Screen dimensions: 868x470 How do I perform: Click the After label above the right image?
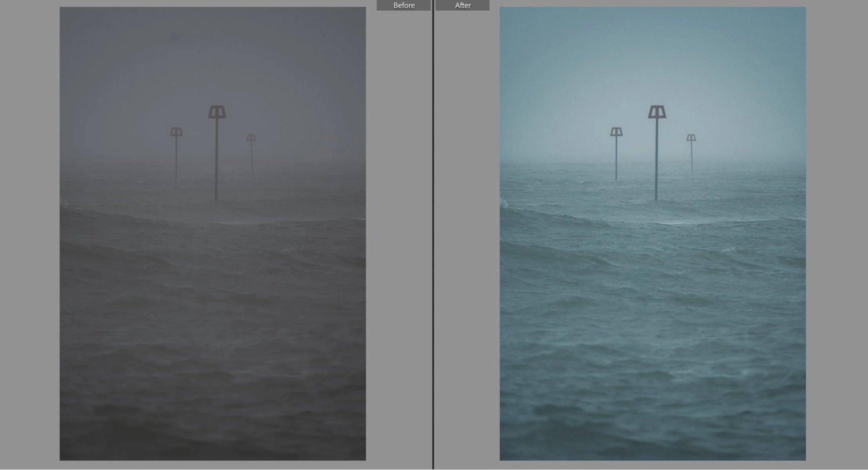tap(462, 5)
